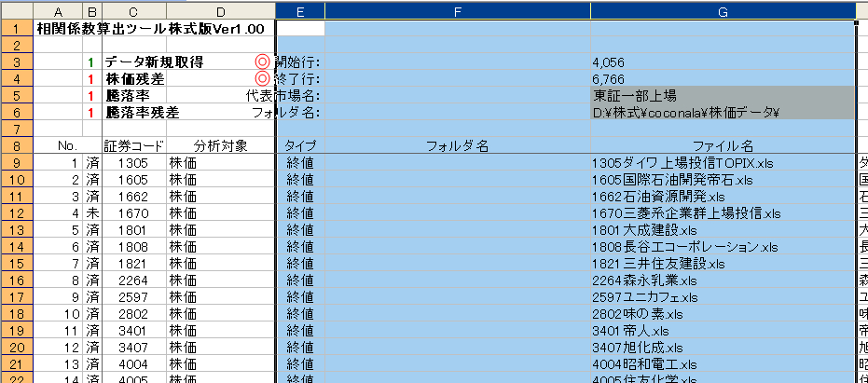
Task: Click the ファイル名 header cell
Action: pos(723,146)
